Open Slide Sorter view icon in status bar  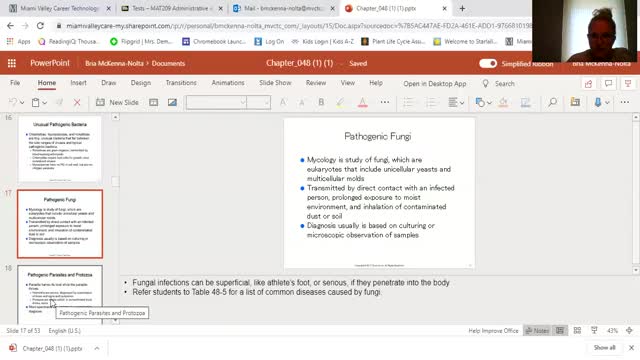click(x=577, y=331)
